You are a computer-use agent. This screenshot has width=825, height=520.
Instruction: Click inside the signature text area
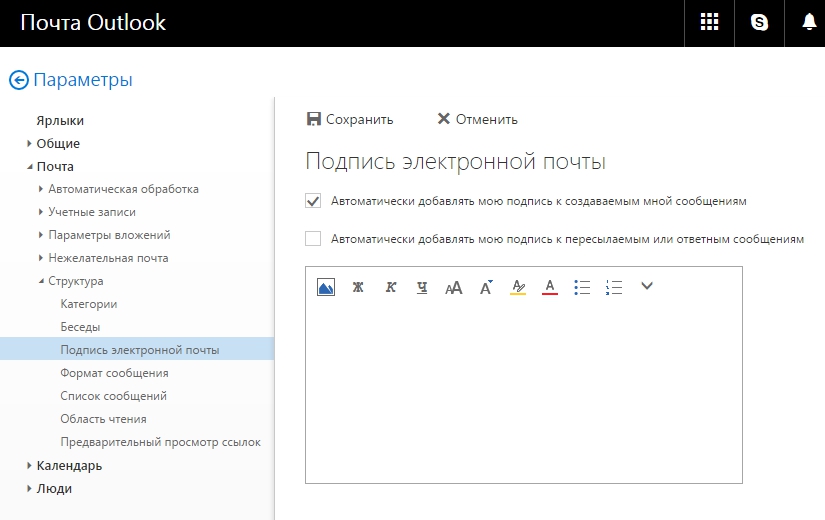[x=524, y=392]
